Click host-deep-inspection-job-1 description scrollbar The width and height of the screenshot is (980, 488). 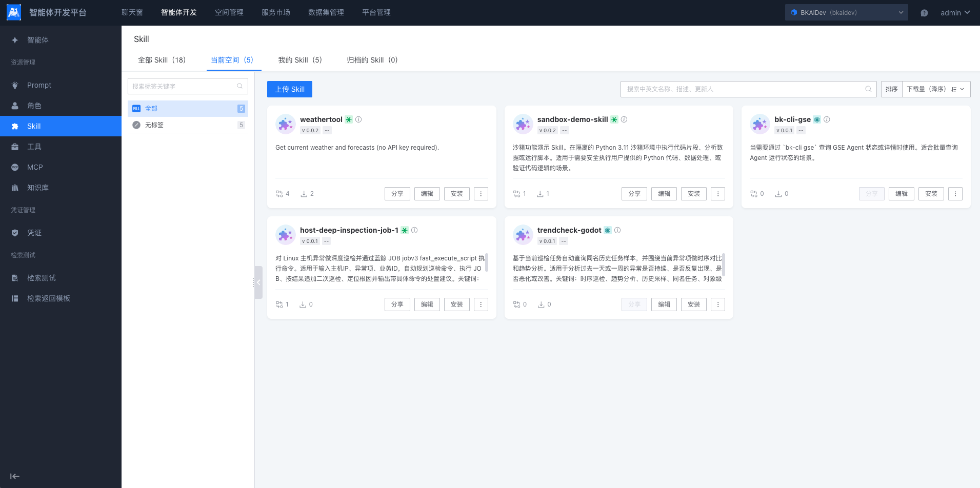(x=487, y=262)
